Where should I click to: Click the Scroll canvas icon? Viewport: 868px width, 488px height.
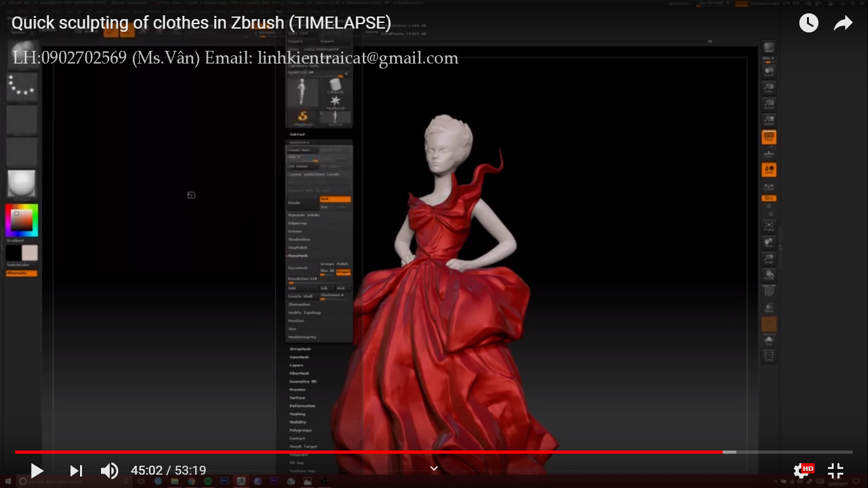769,72
